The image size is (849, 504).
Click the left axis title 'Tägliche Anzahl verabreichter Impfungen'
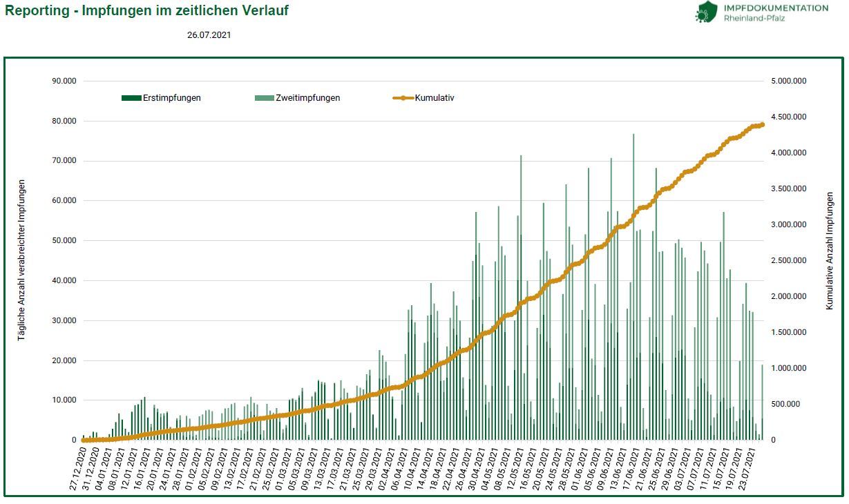pyautogui.click(x=22, y=260)
